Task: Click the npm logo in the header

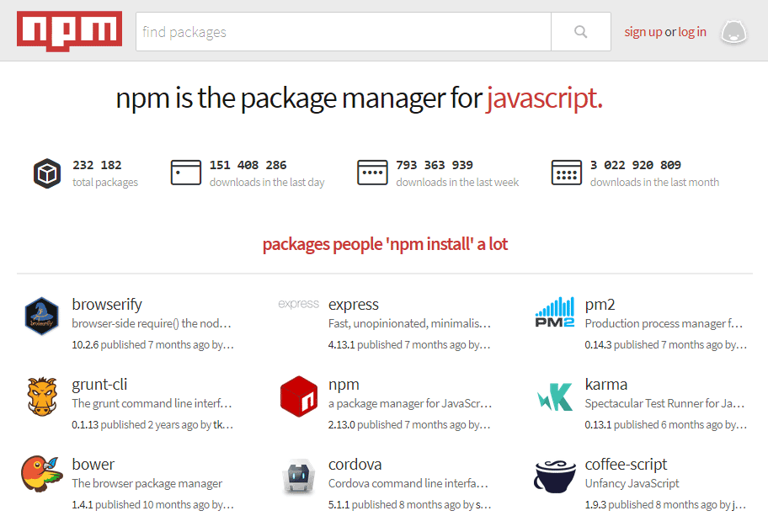Action: coord(69,31)
